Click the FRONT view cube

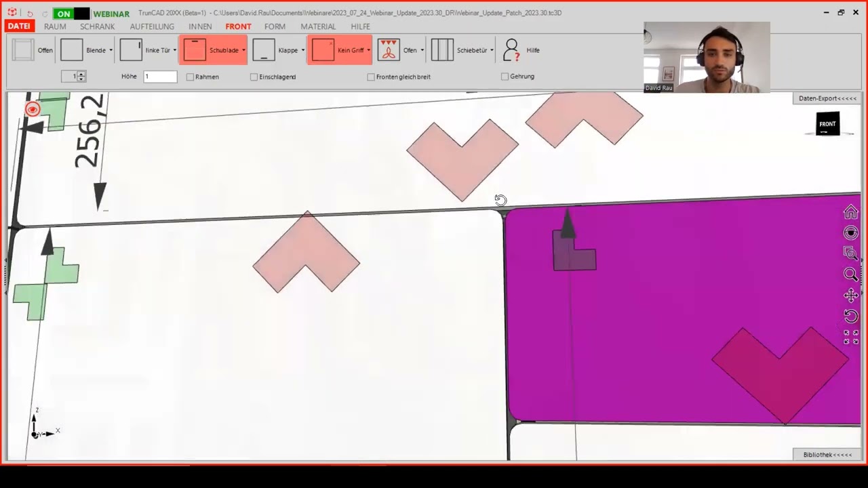tap(827, 124)
